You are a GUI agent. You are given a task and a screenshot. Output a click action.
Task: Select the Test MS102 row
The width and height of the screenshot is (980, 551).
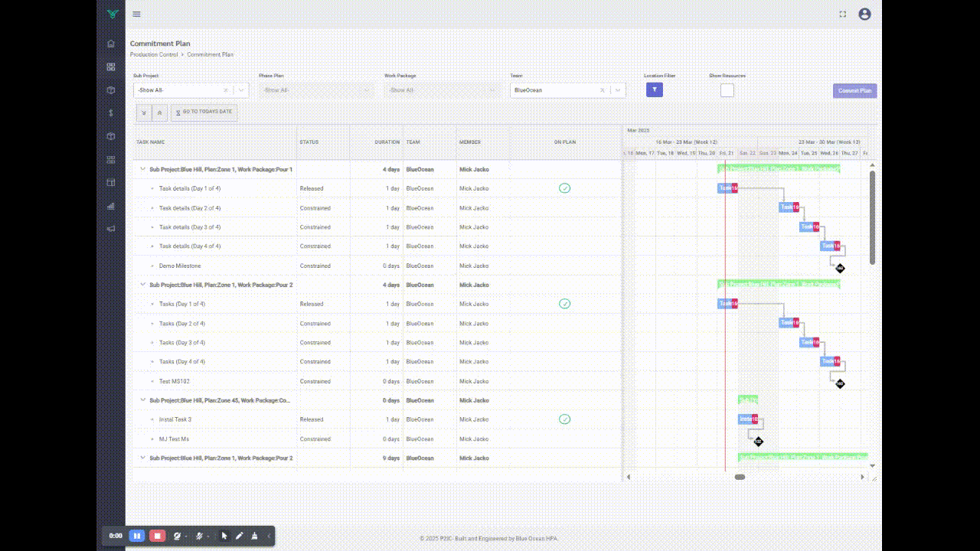click(377, 381)
